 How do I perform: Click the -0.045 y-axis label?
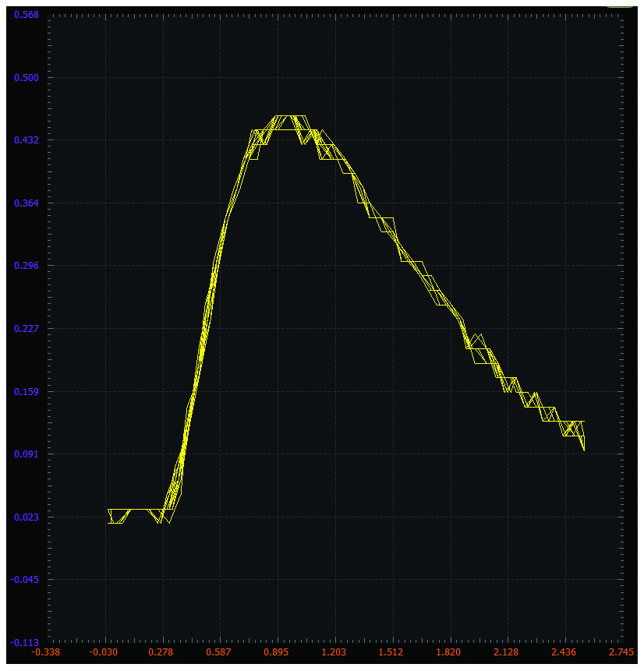(24, 579)
